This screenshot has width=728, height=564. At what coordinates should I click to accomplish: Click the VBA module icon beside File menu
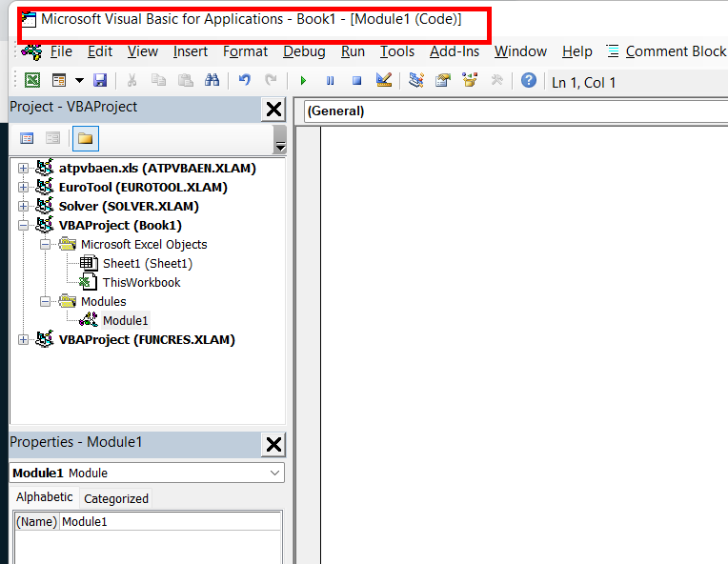[31, 51]
